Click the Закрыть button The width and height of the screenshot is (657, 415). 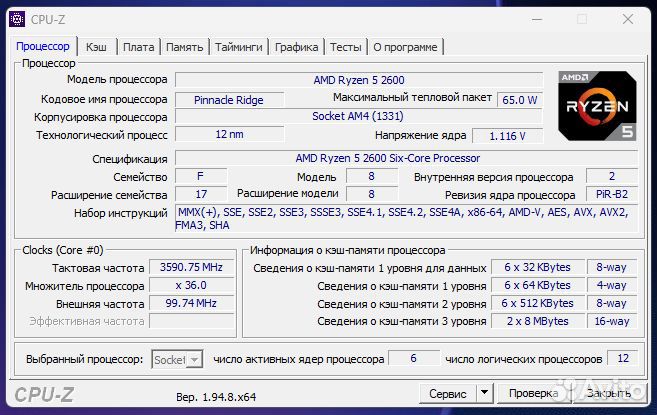click(x=609, y=393)
